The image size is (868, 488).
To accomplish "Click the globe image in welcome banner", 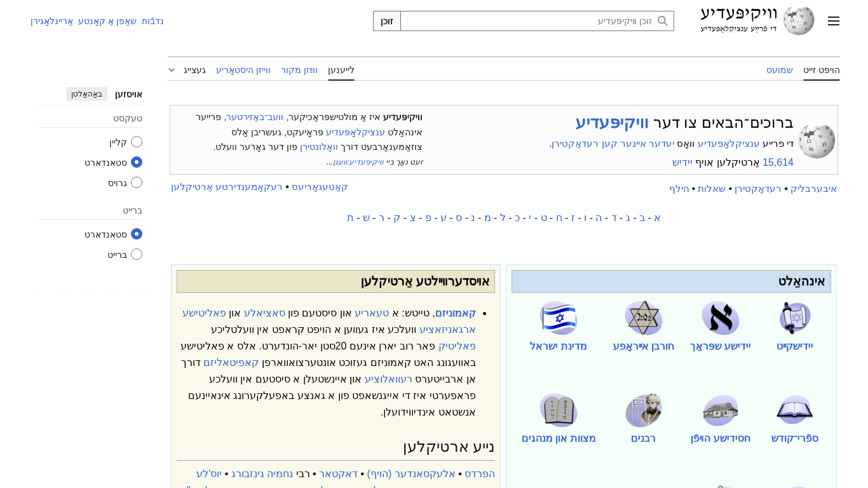I will [x=817, y=140].
